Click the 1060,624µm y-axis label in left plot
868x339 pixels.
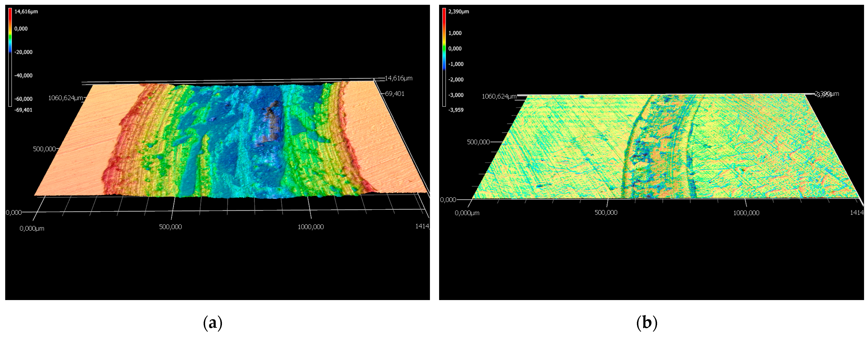[65, 98]
